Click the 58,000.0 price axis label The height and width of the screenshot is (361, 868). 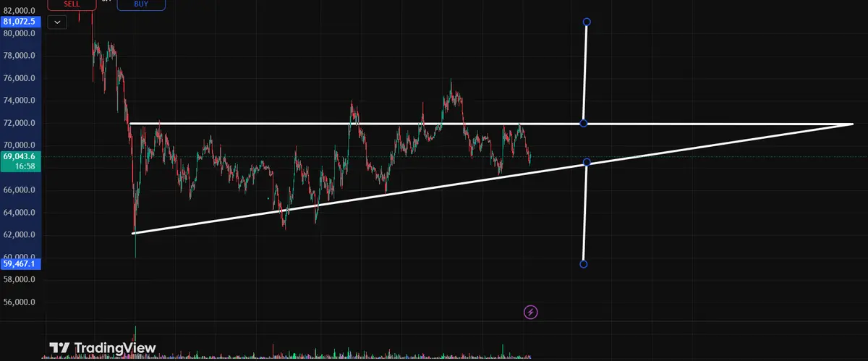coord(20,280)
